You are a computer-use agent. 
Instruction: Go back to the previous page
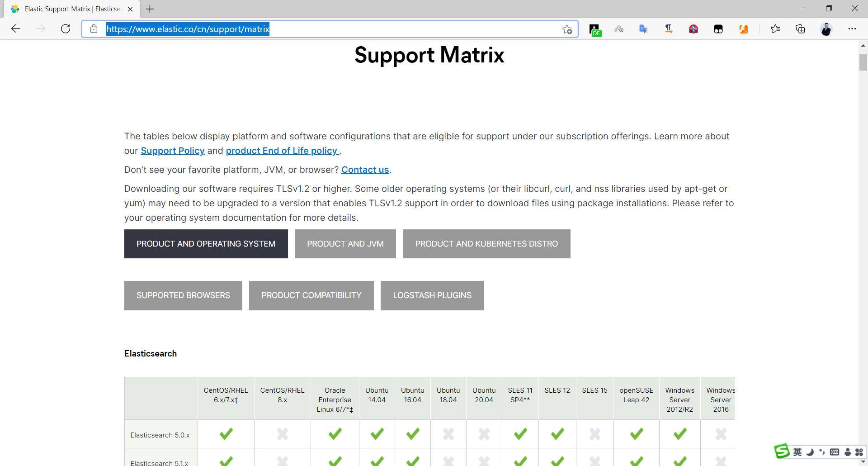click(x=16, y=29)
